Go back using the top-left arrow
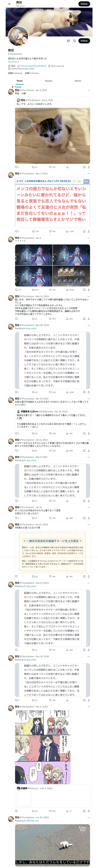Screen dimensions: 98x868 (9, 4)
